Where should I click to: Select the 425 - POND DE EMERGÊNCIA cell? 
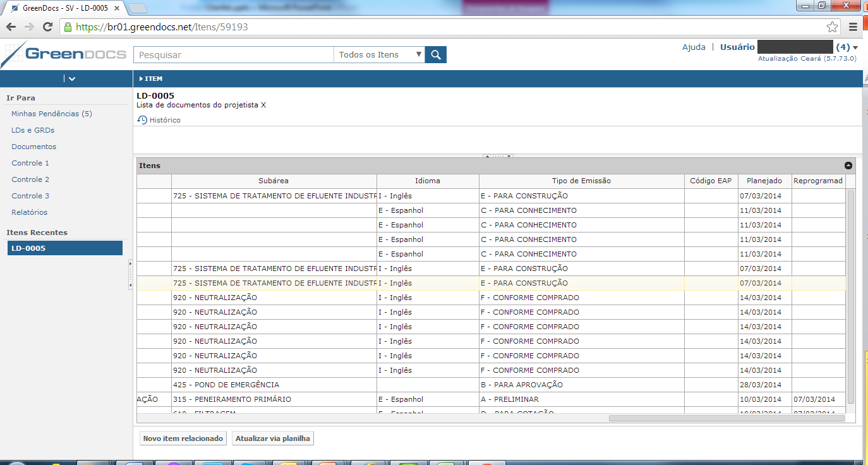(x=274, y=385)
